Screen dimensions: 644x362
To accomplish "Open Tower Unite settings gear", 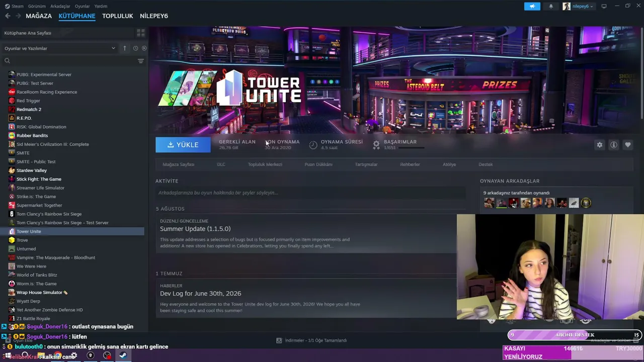I will (x=600, y=145).
